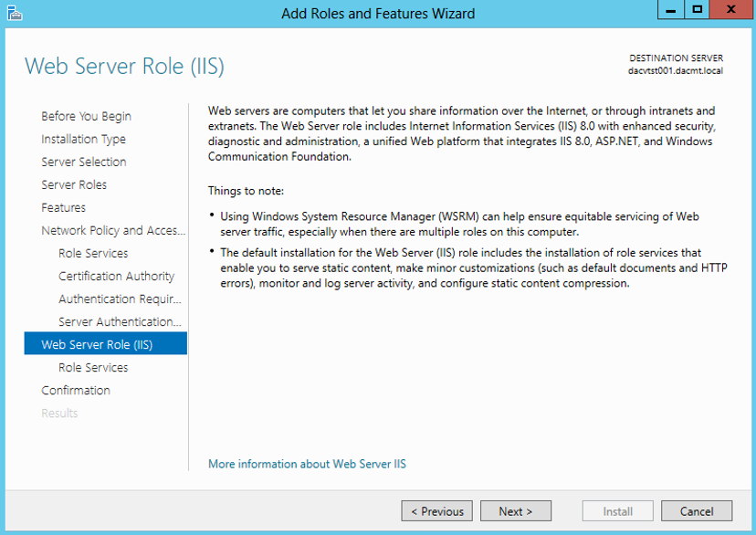Image resolution: width=756 pixels, height=535 pixels.
Task: Minimize the wizard window
Action: [670, 10]
